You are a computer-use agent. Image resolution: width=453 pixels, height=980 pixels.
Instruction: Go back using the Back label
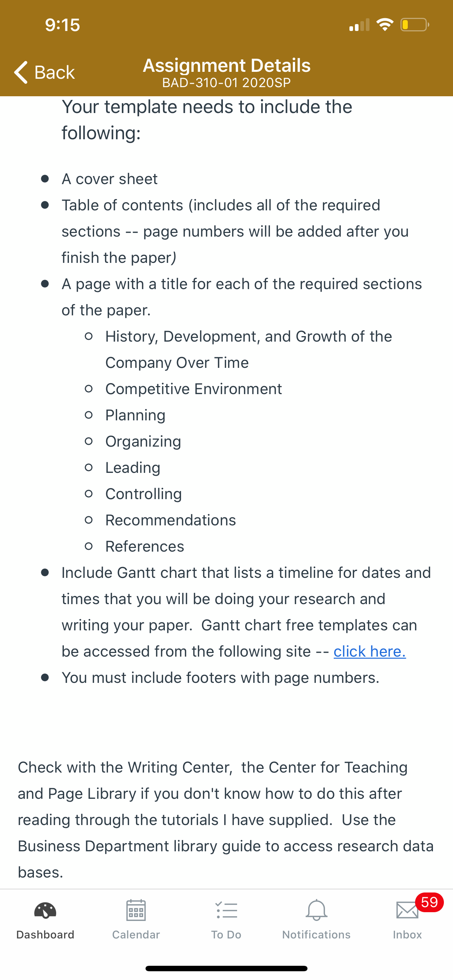point(54,72)
